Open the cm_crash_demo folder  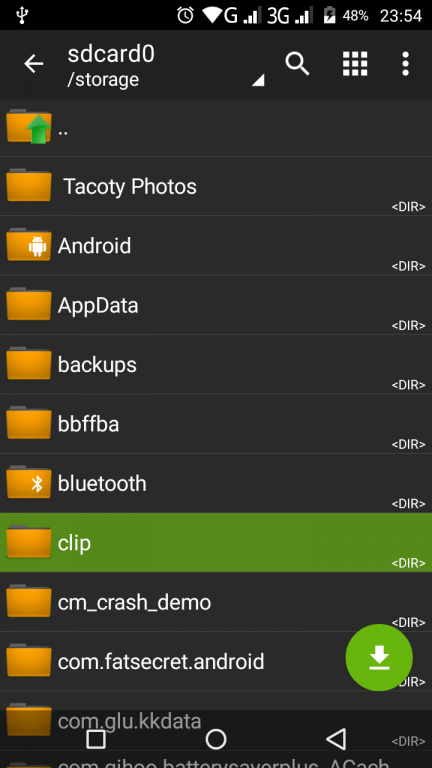pos(216,602)
